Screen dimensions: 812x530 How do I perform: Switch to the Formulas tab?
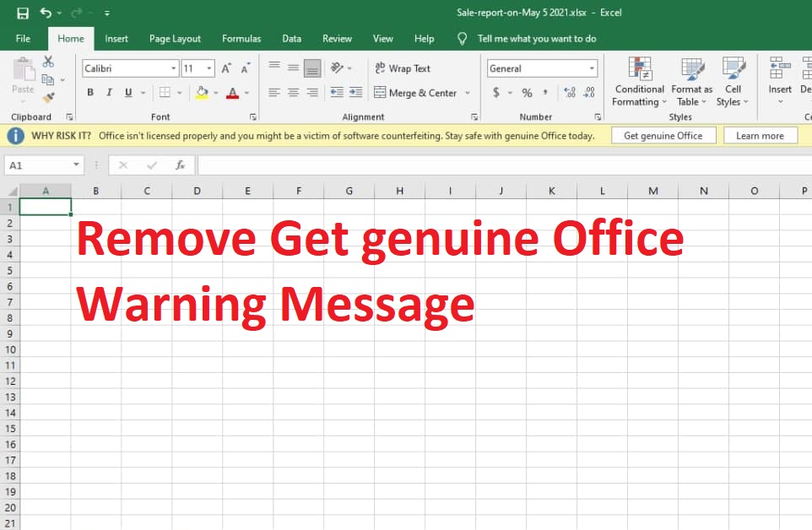click(241, 38)
